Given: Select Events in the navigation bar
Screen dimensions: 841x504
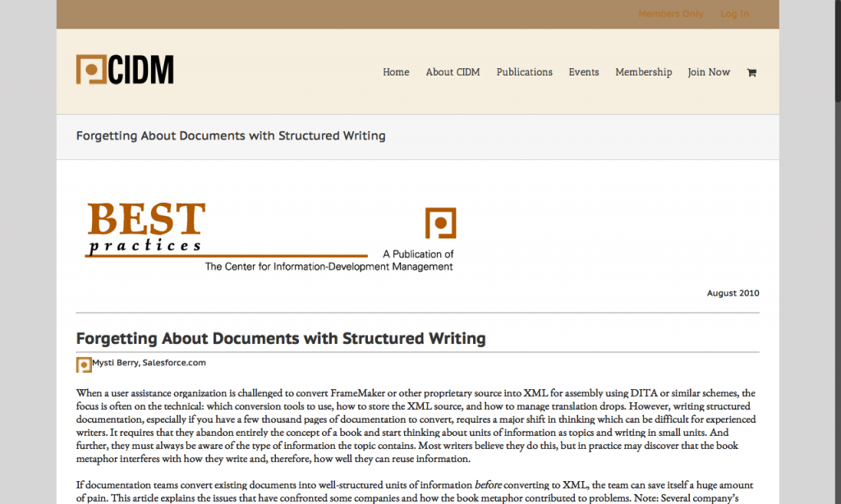Looking at the screenshot, I should pos(584,72).
